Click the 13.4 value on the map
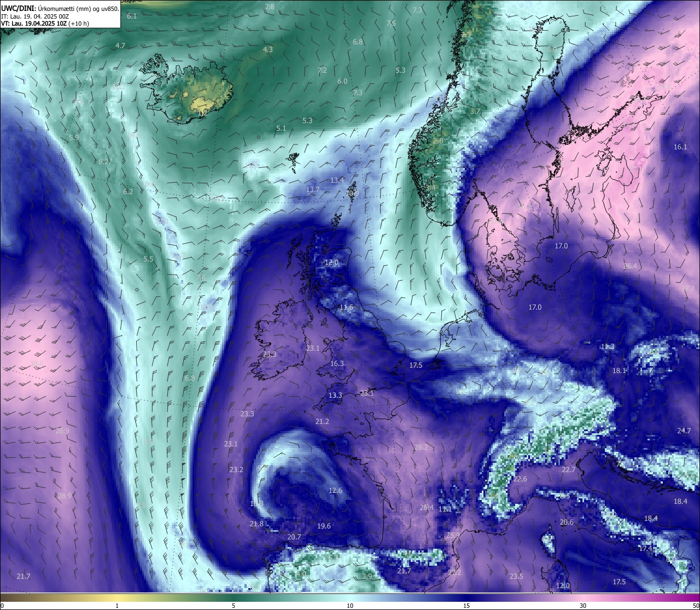 337,180
